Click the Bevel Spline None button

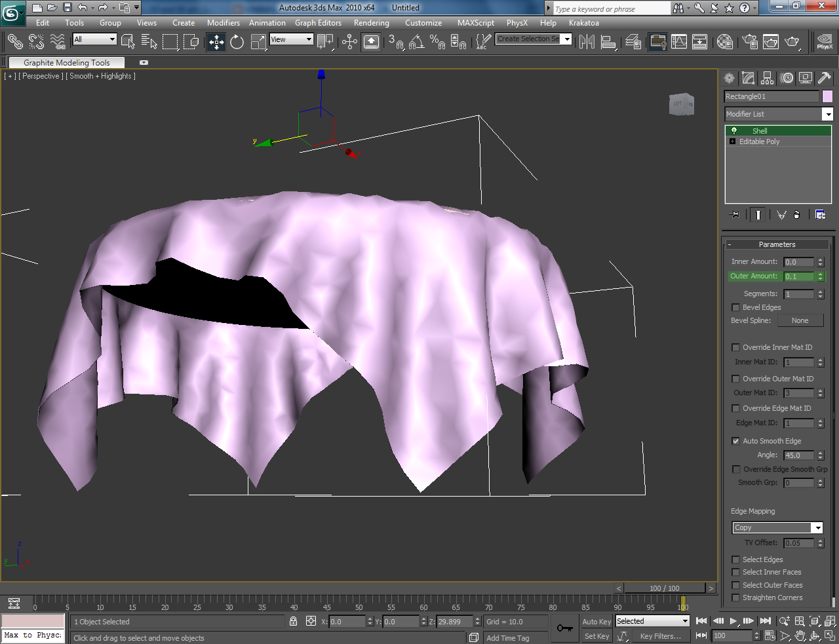[x=800, y=320]
